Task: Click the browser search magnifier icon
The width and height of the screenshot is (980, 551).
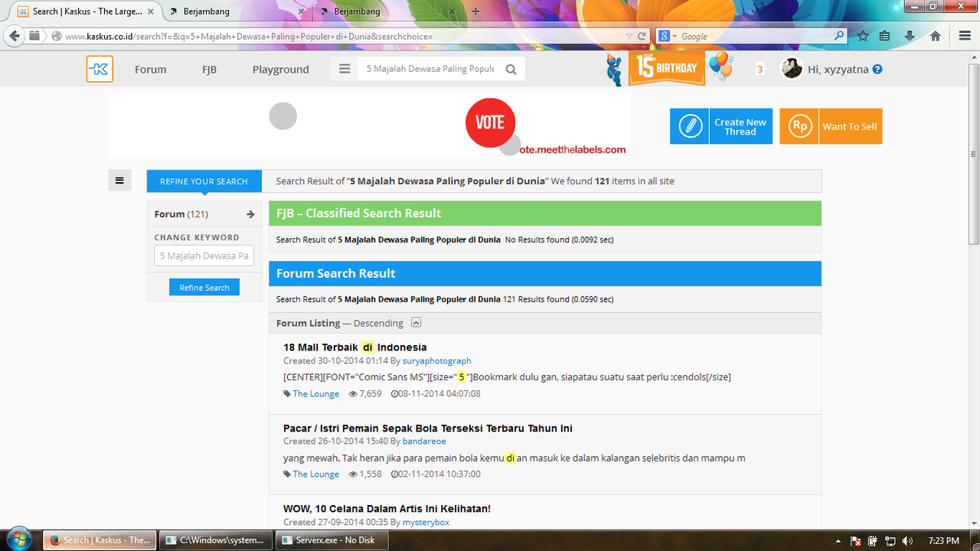Action: click(x=839, y=36)
